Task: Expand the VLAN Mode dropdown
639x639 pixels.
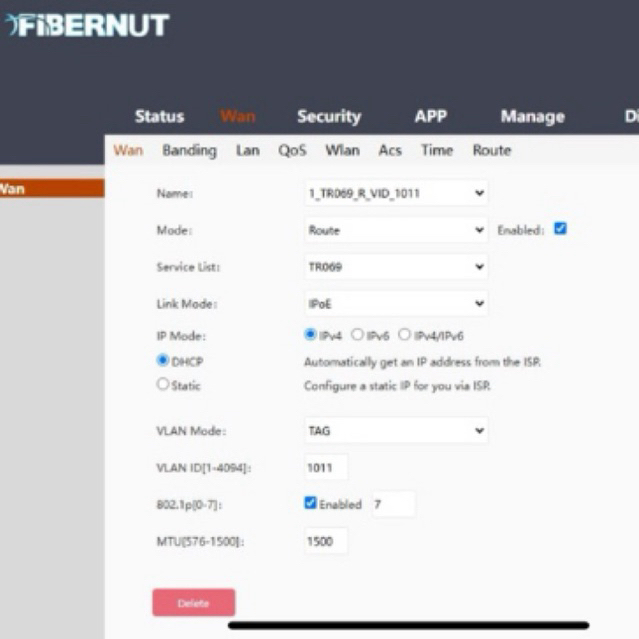Action: 396,431
